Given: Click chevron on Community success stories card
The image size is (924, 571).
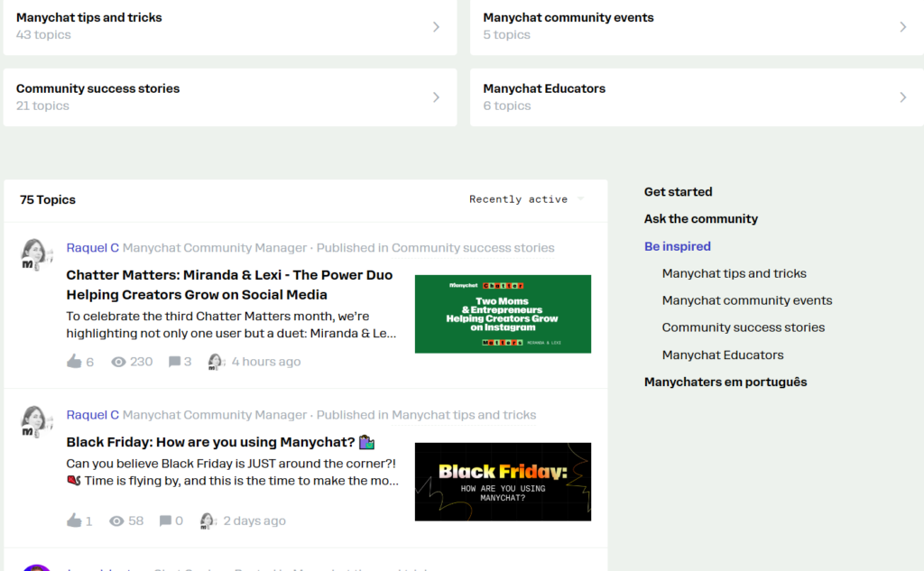Looking at the screenshot, I should (436, 97).
